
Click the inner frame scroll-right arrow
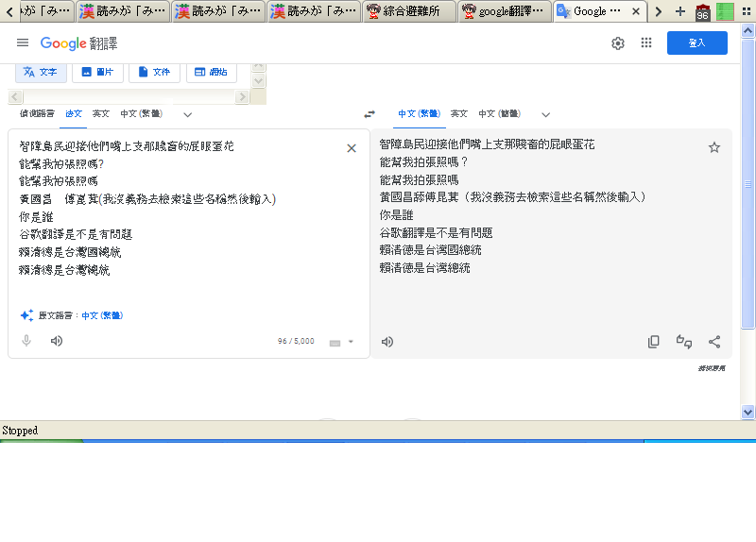(x=242, y=97)
